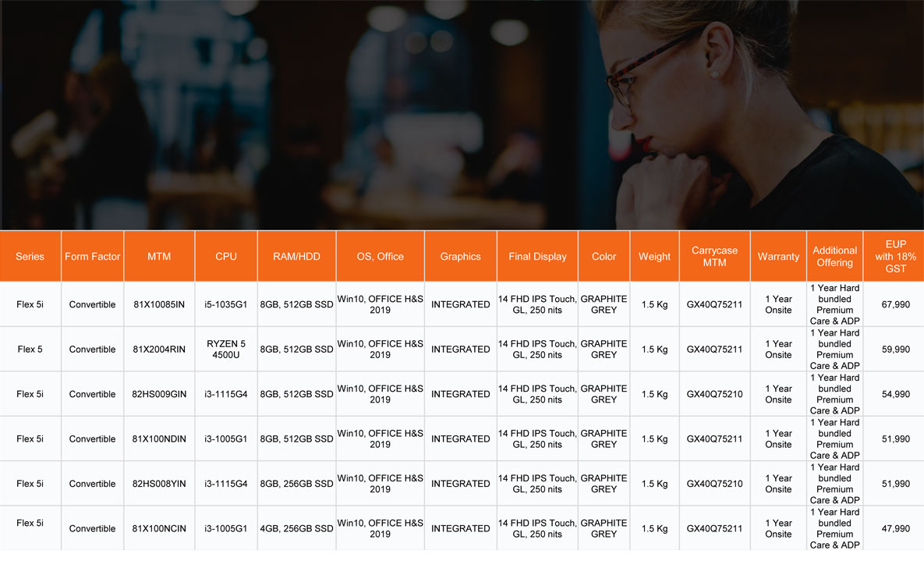Click CPU cell i5-1035G1
Screen dimensions: 924x568
pos(225,304)
